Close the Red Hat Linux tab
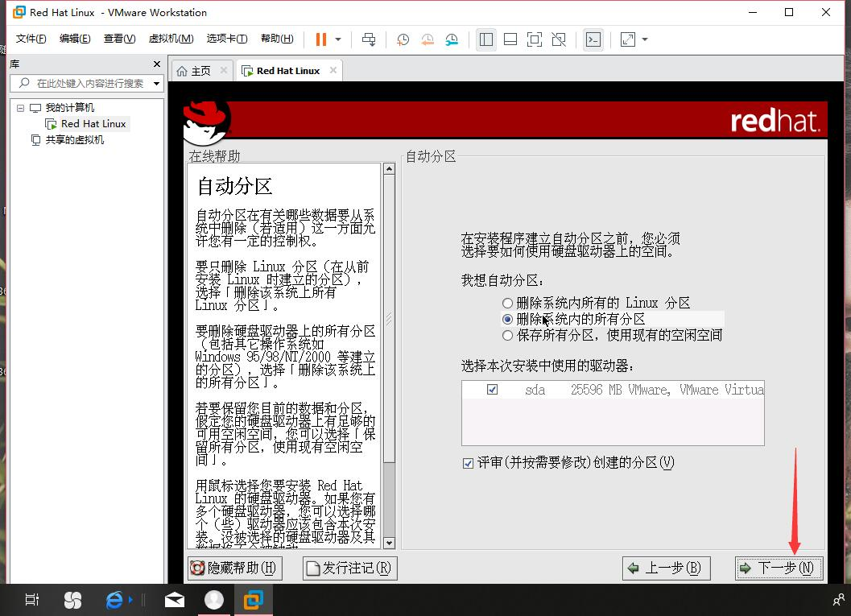The image size is (851, 616). pos(333,70)
